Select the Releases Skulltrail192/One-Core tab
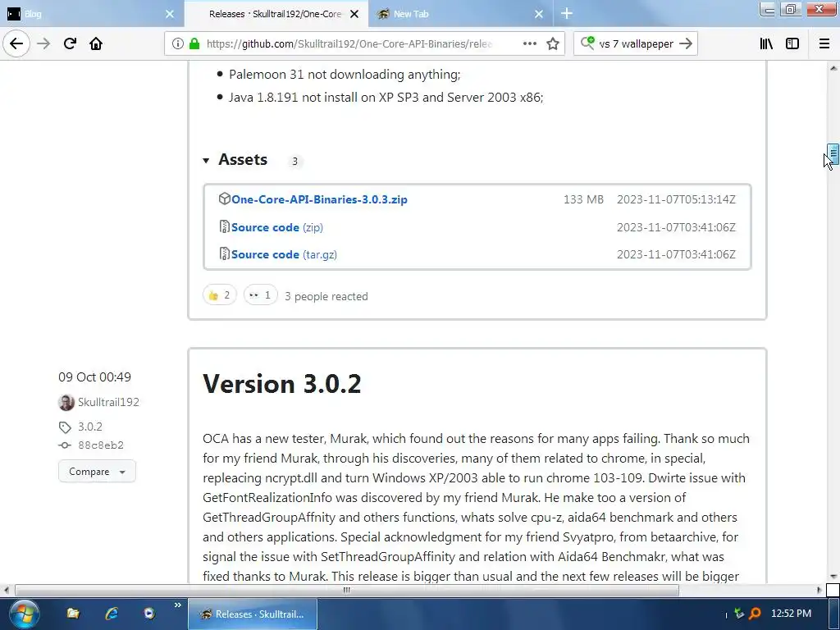 276,14
